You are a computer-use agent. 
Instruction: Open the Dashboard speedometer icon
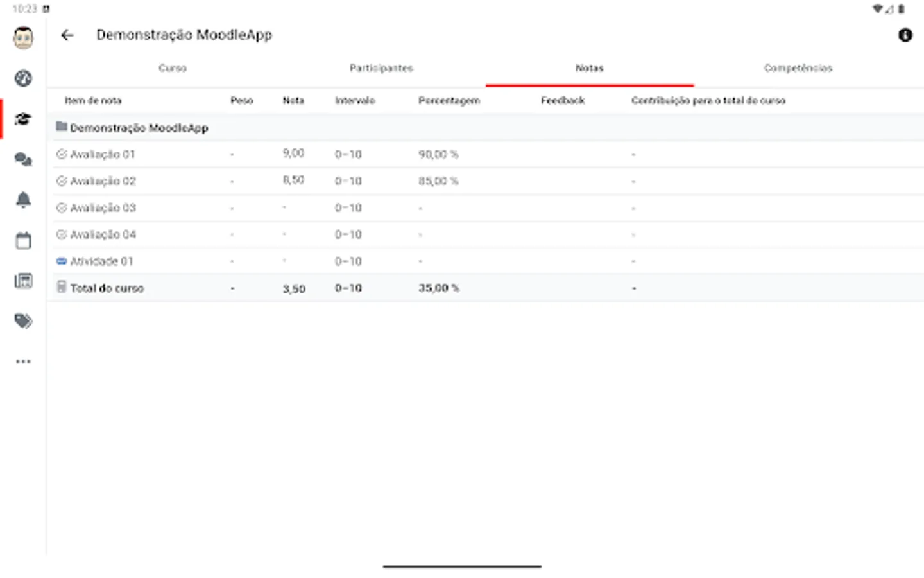[23, 78]
